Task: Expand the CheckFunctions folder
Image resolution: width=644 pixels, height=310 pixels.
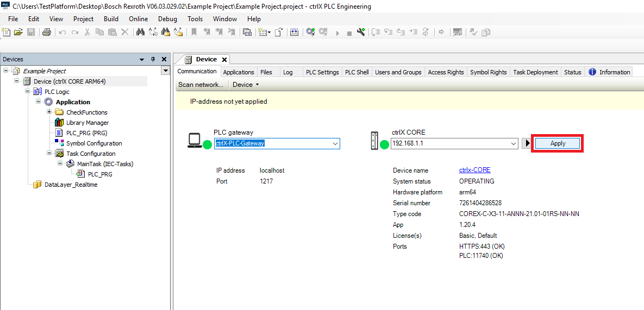Action: [49, 112]
